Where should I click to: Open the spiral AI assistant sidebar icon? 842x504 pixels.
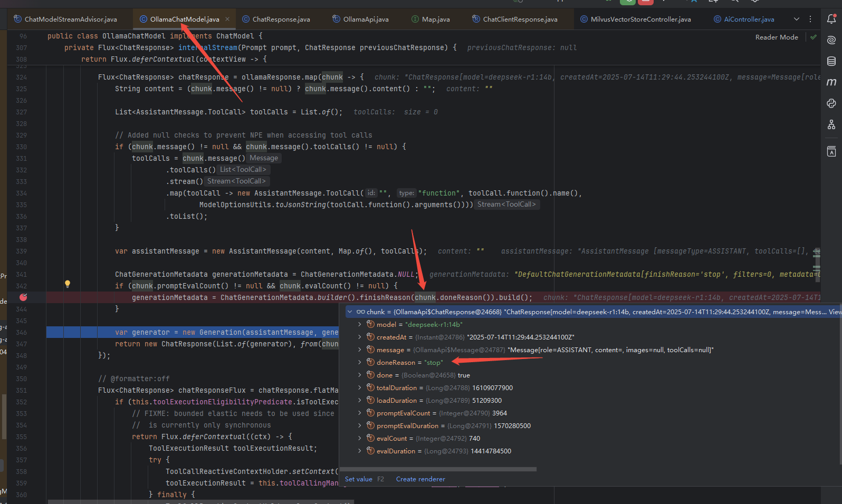(831, 40)
